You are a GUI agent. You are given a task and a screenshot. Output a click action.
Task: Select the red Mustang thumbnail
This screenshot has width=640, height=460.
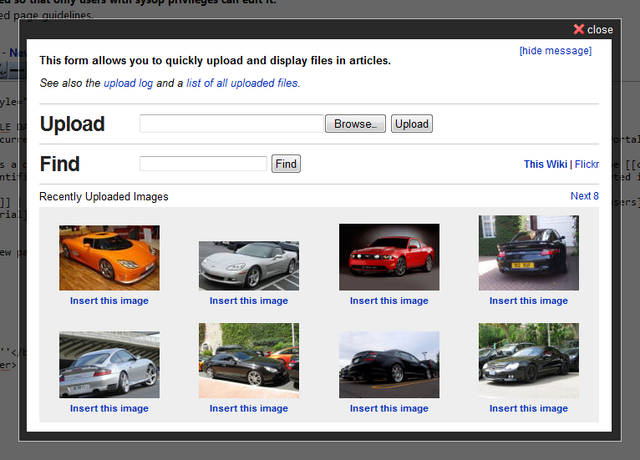point(389,257)
